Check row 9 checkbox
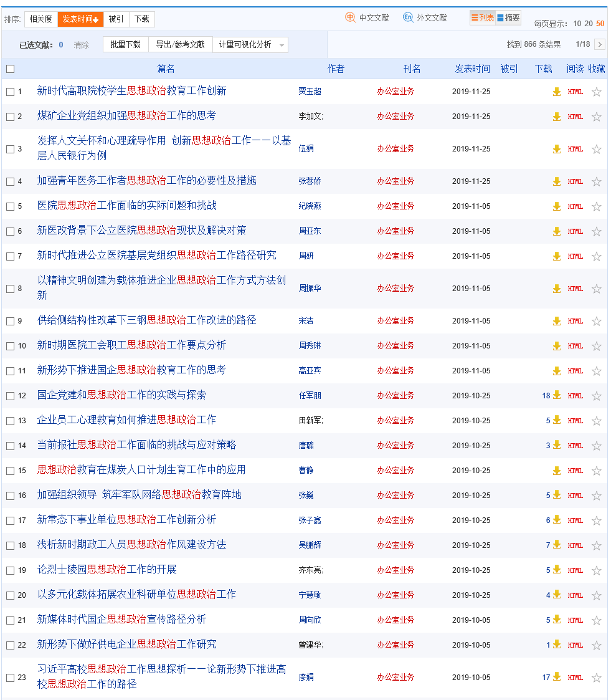The image size is (611, 700). coord(10,322)
